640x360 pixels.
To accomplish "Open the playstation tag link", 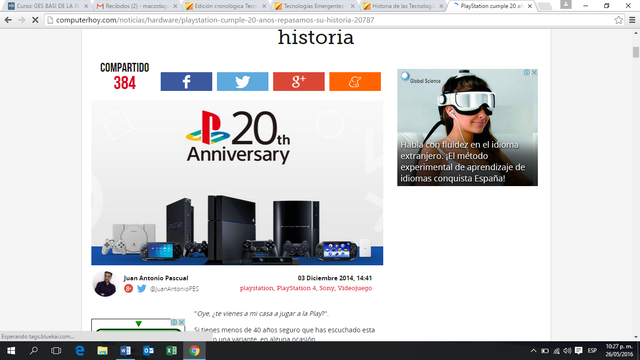I will click(256, 288).
